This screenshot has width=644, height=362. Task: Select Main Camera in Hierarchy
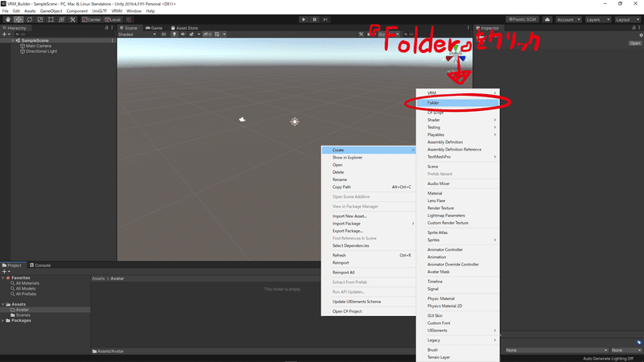[x=39, y=46]
